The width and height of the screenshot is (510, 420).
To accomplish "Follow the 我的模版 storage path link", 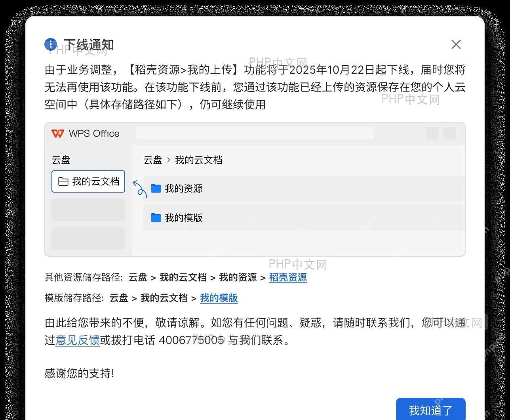I will point(219,298).
